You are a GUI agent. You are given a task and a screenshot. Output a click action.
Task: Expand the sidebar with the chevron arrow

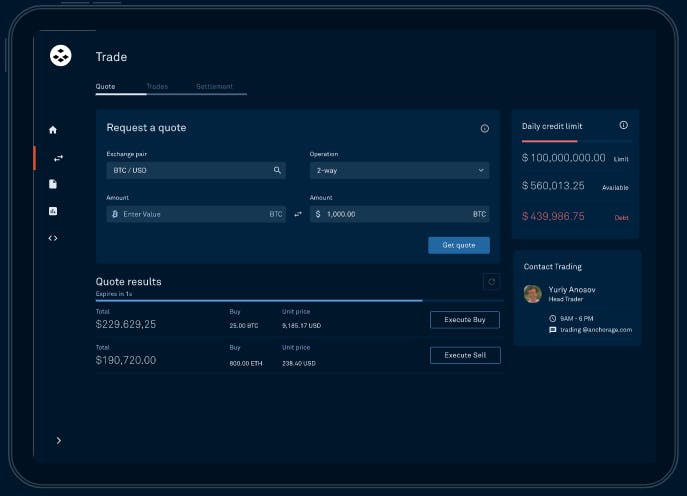pos(59,440)
